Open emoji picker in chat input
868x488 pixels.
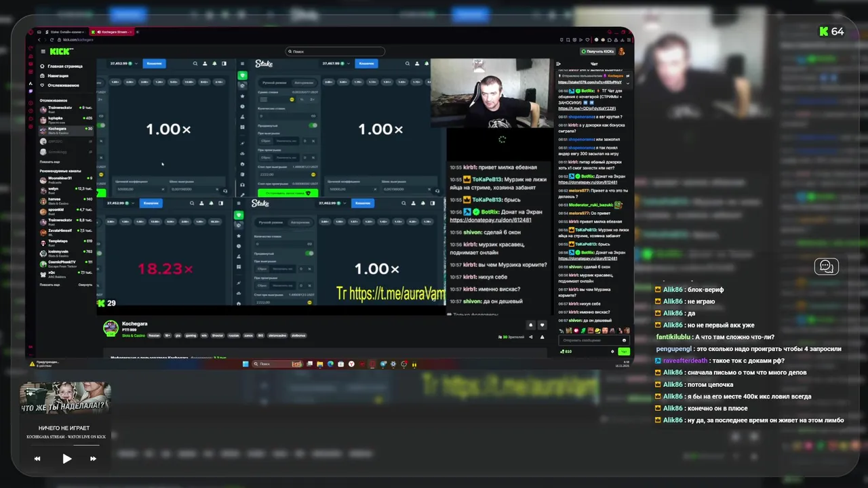(x=625, y=340)
